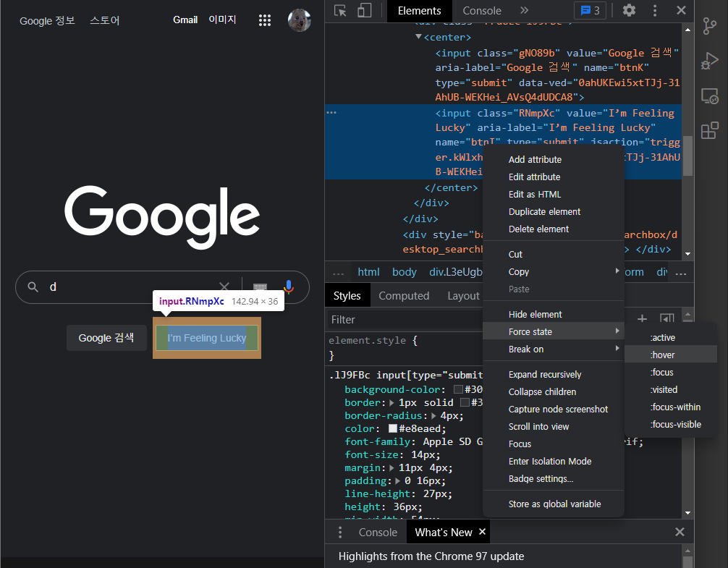Select Delete element menu entry
The height and width of the screenshot is (568, 728).
pyautogui.click(x=554, y=229)
